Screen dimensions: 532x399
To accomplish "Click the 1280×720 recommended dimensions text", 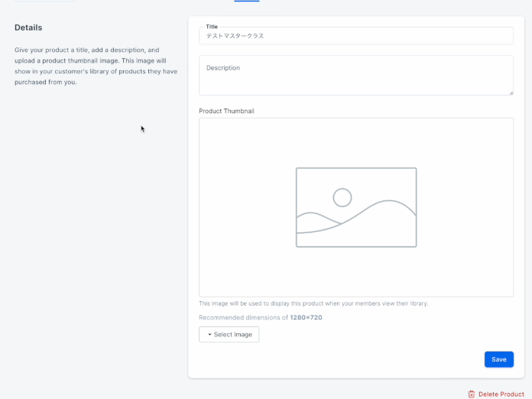I will click(x=306, y=317).
